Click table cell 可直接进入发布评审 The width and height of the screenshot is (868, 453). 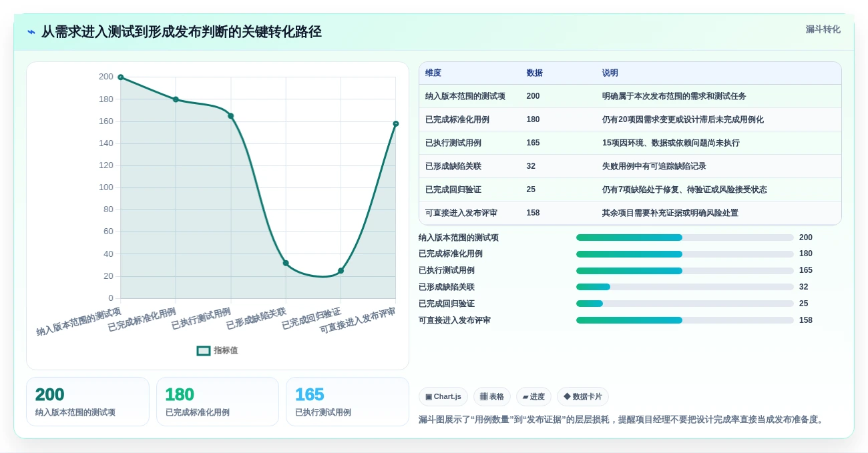click(461, 213)
